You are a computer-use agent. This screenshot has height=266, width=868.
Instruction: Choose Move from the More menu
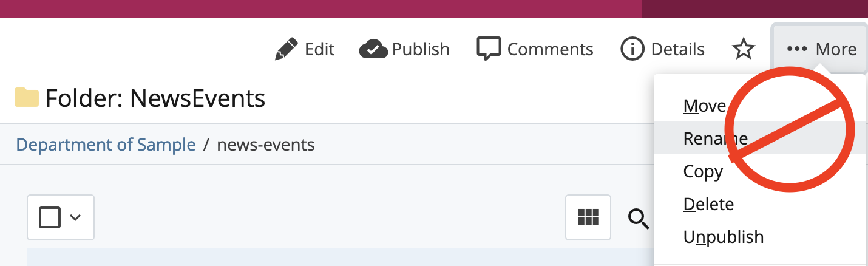click(704, 106)
